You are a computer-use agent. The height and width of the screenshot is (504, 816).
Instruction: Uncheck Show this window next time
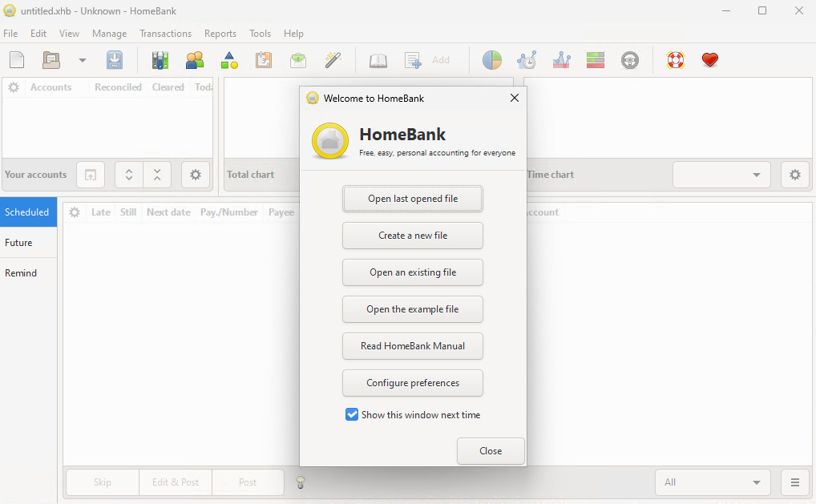coord(352,414)
